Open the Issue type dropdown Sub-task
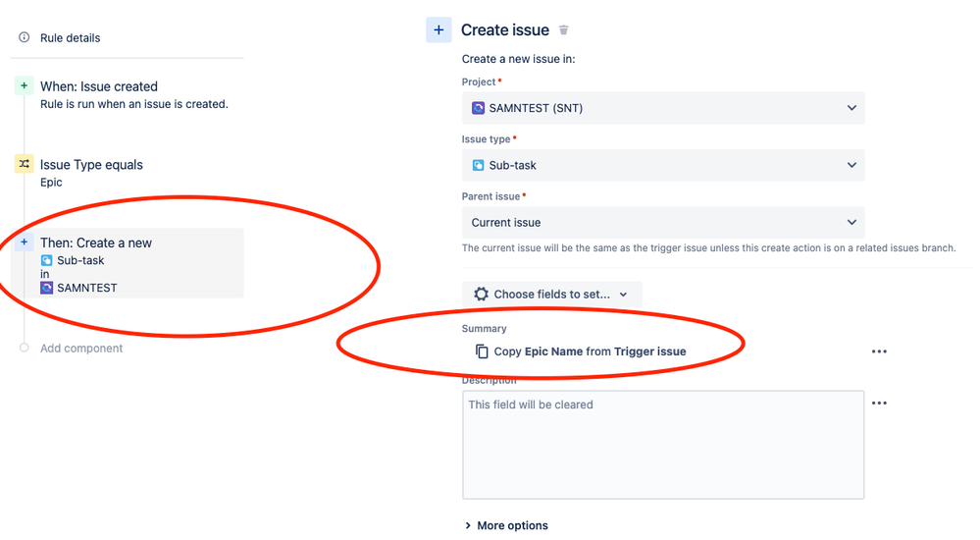 [x=663, y=165]
